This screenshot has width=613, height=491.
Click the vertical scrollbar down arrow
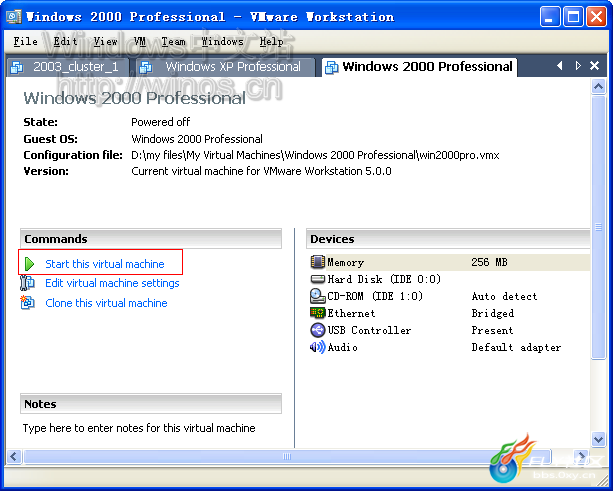(x=598, y=439)
